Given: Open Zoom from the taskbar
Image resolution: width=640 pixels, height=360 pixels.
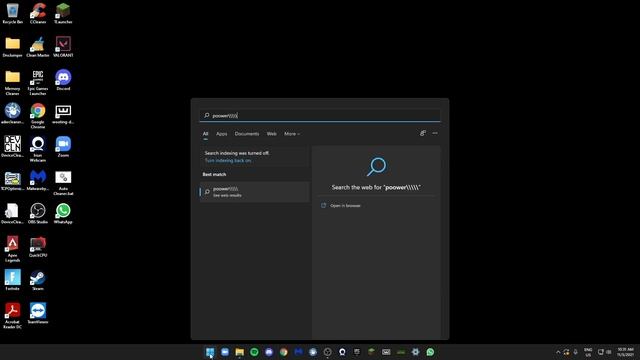Looking at the screenshot, I should click(225, 352).
